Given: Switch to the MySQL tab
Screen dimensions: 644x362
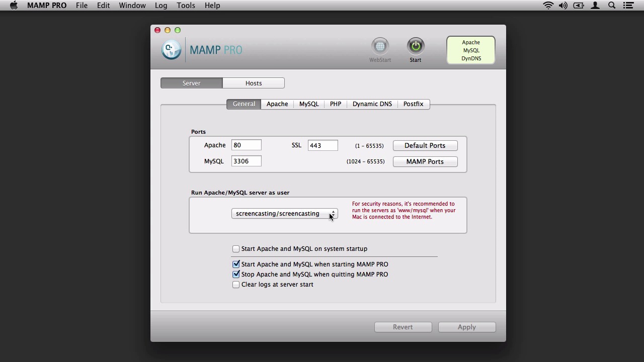Looking at the screenshot, I should coord(309,104).
